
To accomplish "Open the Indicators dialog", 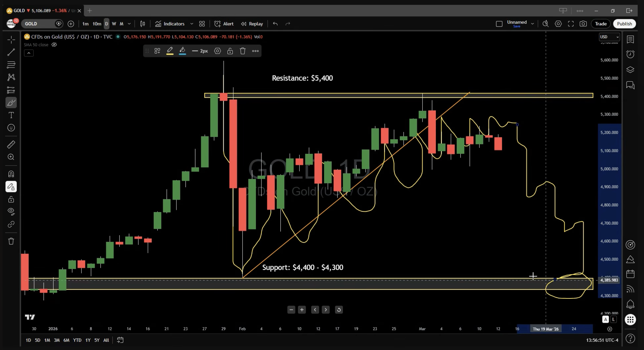I will [x=170, y=24].
